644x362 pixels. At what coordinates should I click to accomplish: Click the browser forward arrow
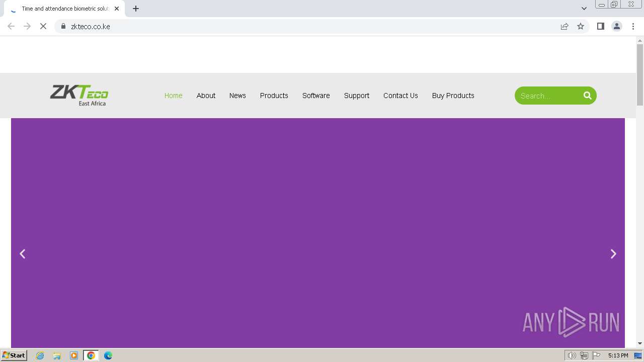[x=27, y=26]
